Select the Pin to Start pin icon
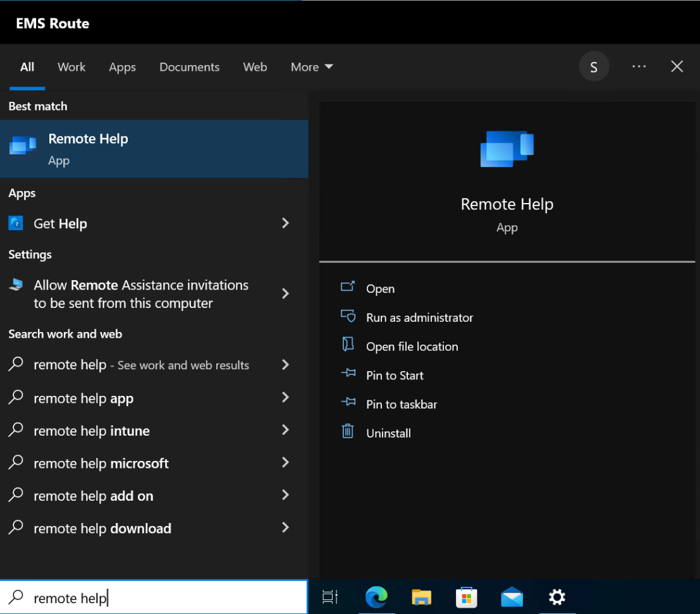 tap(348, 374)
